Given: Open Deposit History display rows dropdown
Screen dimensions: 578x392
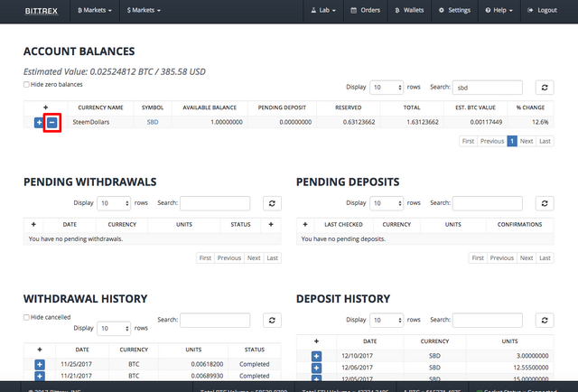Looking at the screenshot, I should [387, 320].
